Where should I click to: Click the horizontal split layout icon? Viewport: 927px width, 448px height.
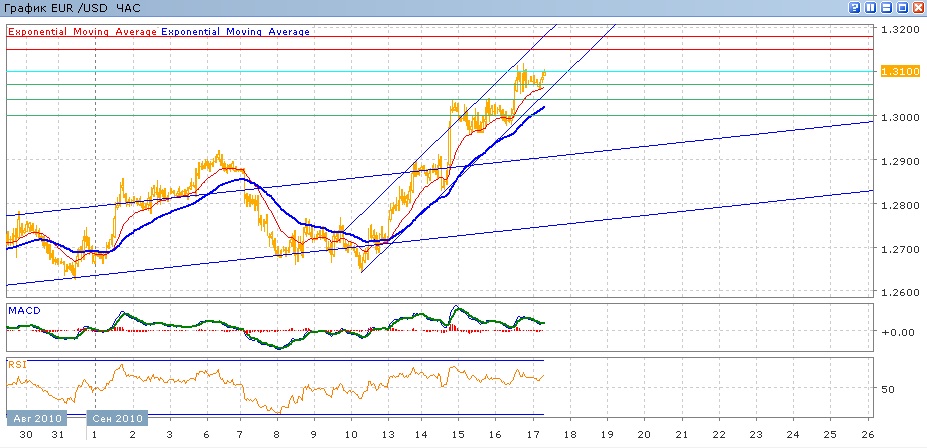pos(886,8)
